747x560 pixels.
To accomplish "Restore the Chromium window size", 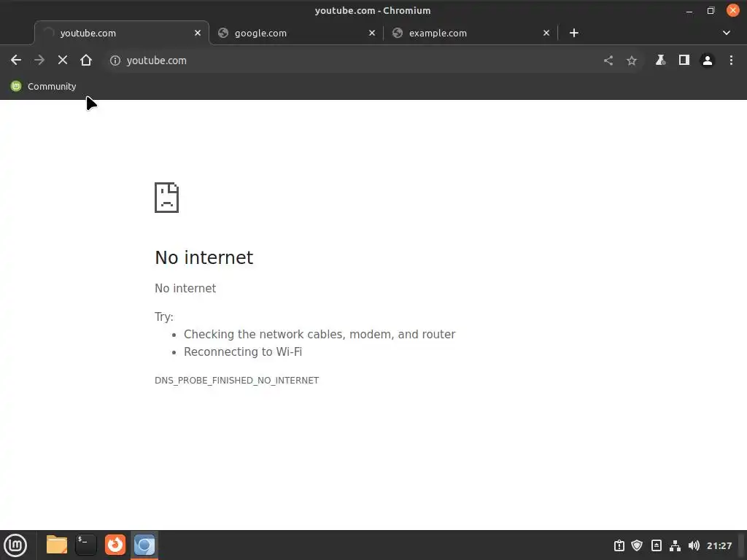I will tap(711, 10).
